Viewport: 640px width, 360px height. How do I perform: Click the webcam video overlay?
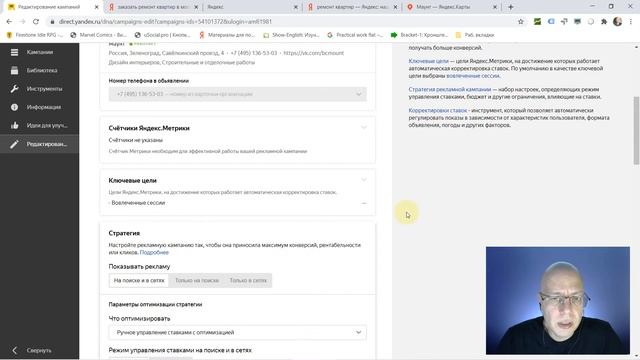coord(558,300)
